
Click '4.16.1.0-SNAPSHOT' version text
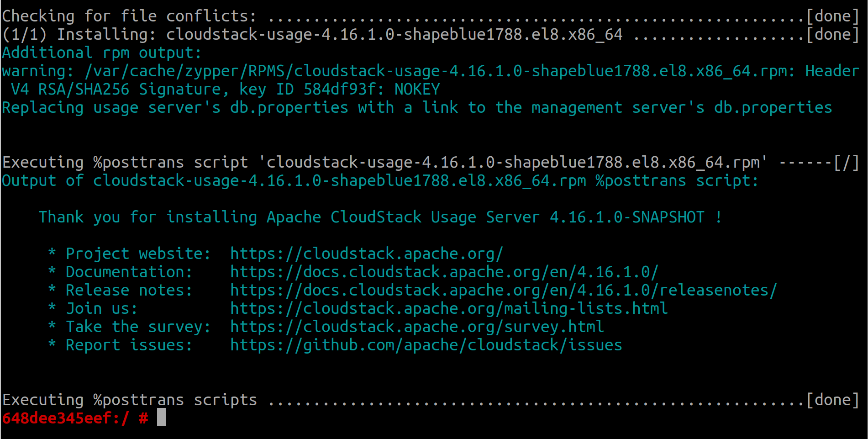[627, 217]
